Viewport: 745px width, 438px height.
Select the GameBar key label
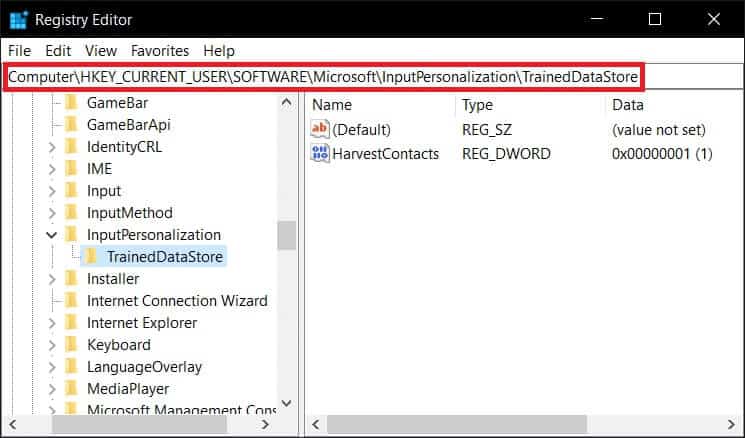pos(117,103)
